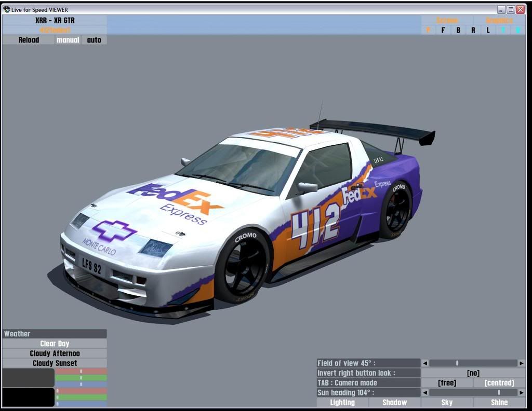The image size is (532, 411).
Task: Click the Weather panel header
Action: click(55, 334)
